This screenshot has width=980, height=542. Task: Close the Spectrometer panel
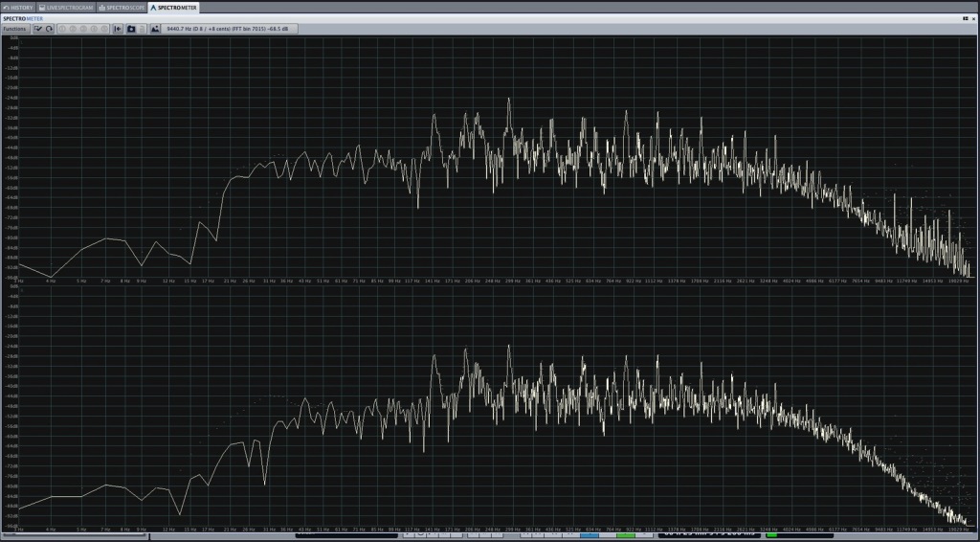point(972,18)
